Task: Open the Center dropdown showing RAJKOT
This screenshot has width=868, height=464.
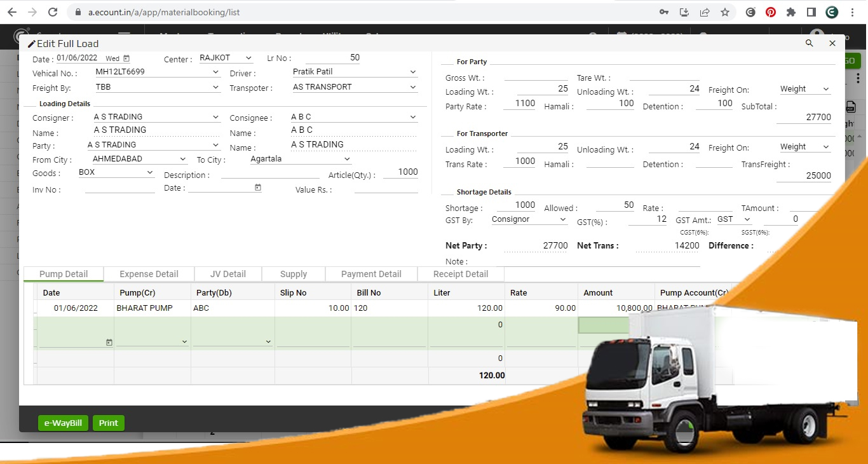Action: [x=226, y=58]
